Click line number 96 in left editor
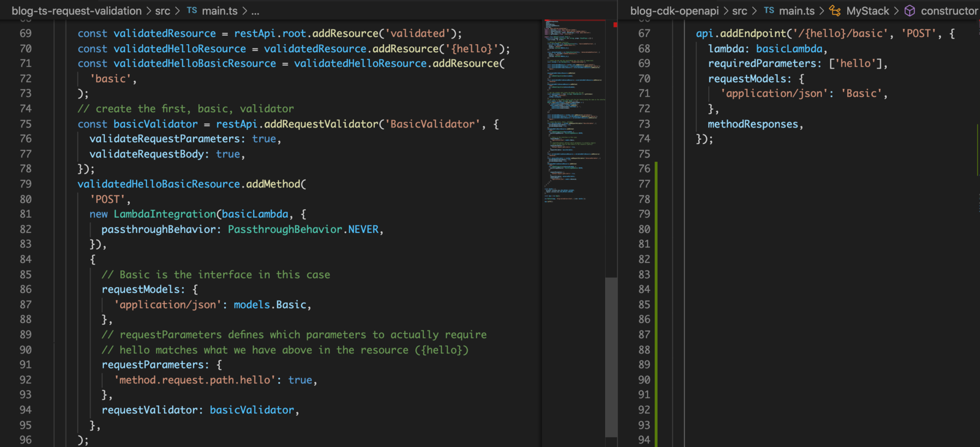Viewport: 980px width, 447px height. click(26, 440)
